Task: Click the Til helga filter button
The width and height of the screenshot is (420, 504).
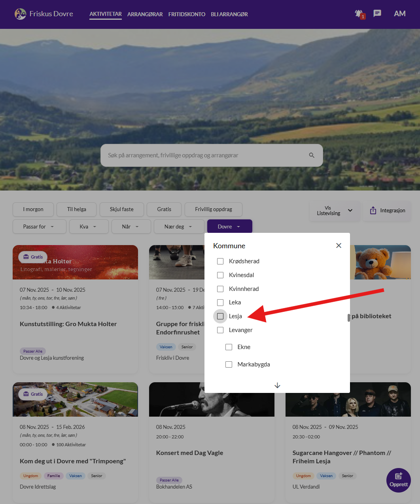Action: (x=76, y=210)
